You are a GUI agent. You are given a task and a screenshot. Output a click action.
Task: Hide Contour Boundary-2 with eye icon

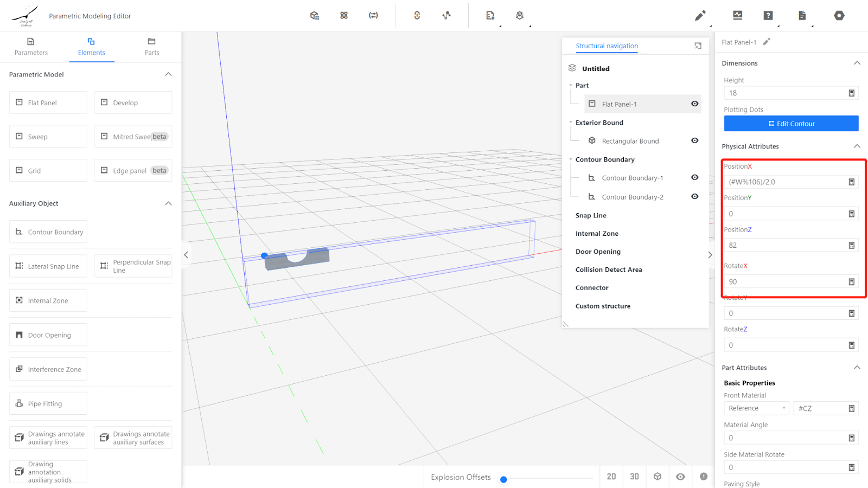694,196
